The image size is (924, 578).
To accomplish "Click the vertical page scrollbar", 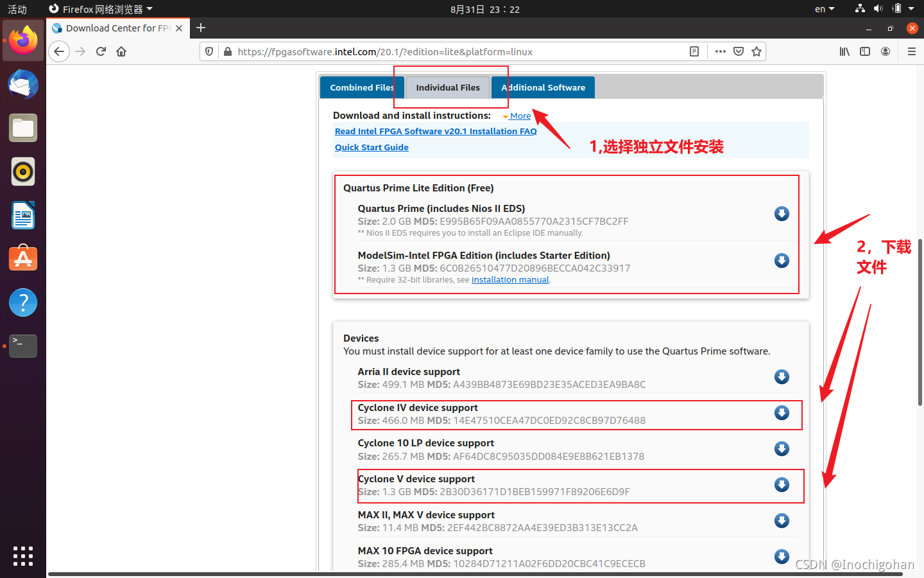I will pos(920,322).
